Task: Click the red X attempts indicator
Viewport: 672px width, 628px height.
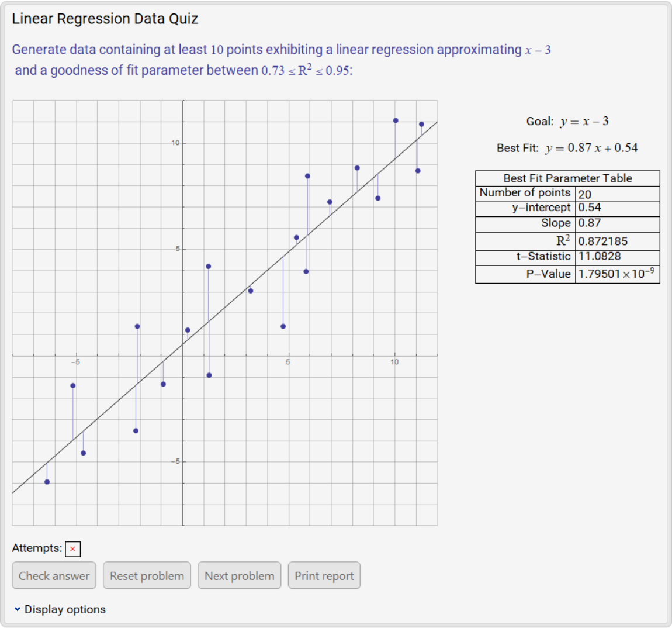Action: [72, 549]
